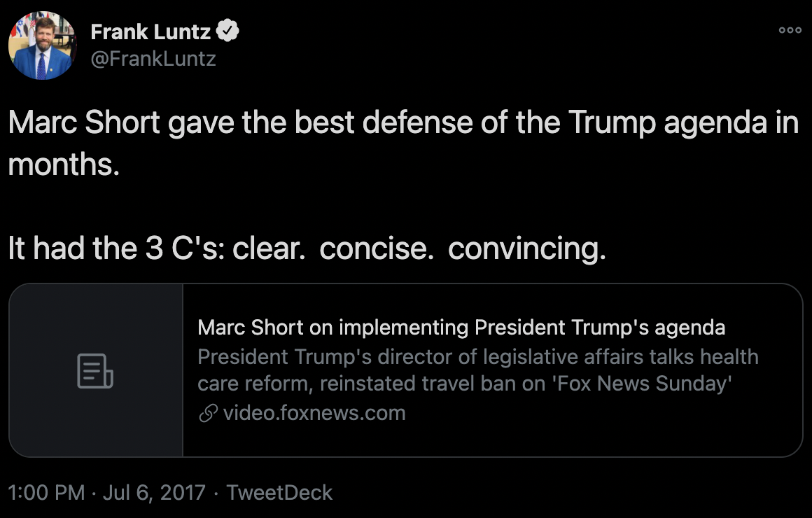Click the chain link icon beside video.foxnews.com
Image resolution: width=812 pixels, height=518 pixels.
click(208, 414)
